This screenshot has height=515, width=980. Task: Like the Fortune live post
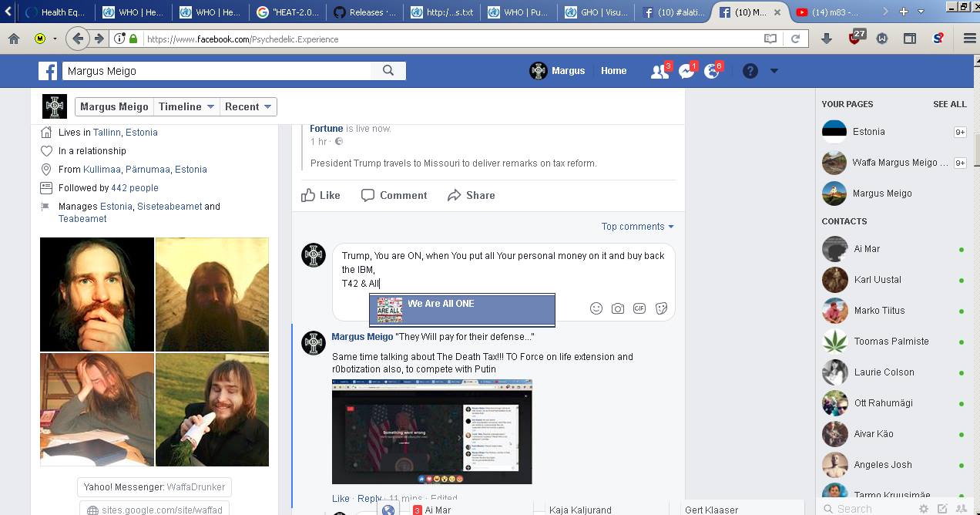coord(321,195)
